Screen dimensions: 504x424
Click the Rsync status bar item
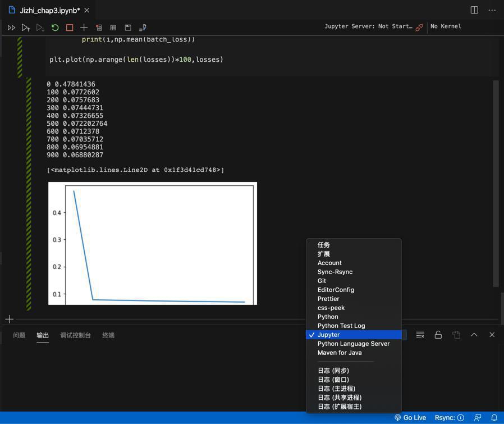click(450, 418)
